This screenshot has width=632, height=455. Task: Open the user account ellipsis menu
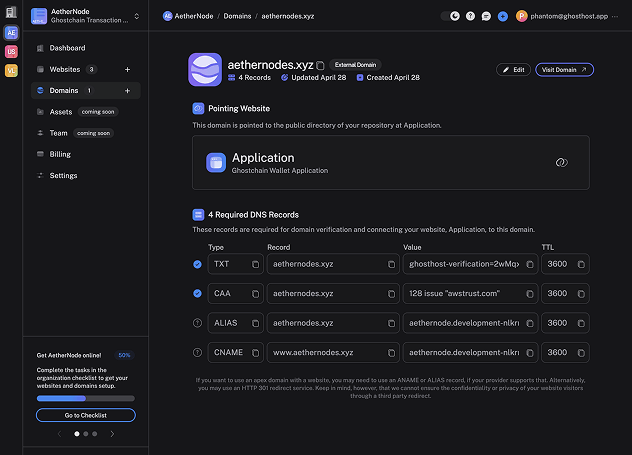[x=615, y=16]
